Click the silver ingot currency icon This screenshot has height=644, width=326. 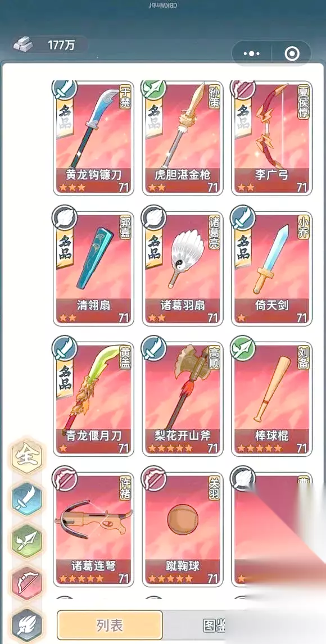(23, 44)
